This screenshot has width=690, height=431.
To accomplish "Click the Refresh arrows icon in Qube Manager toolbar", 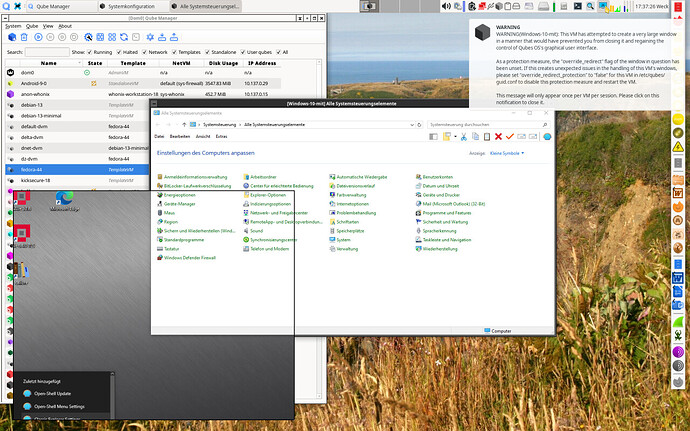I will (x=124, y=37).
